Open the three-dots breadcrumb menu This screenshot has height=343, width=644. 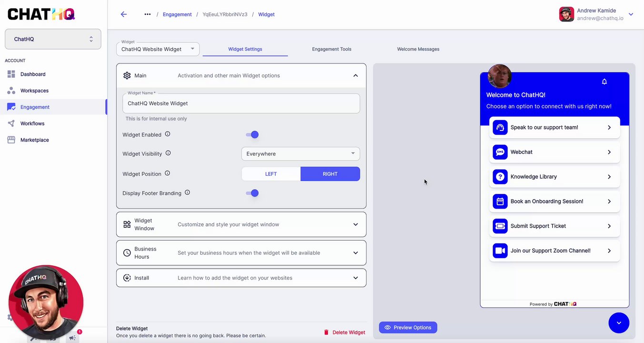tap(148, 14)
